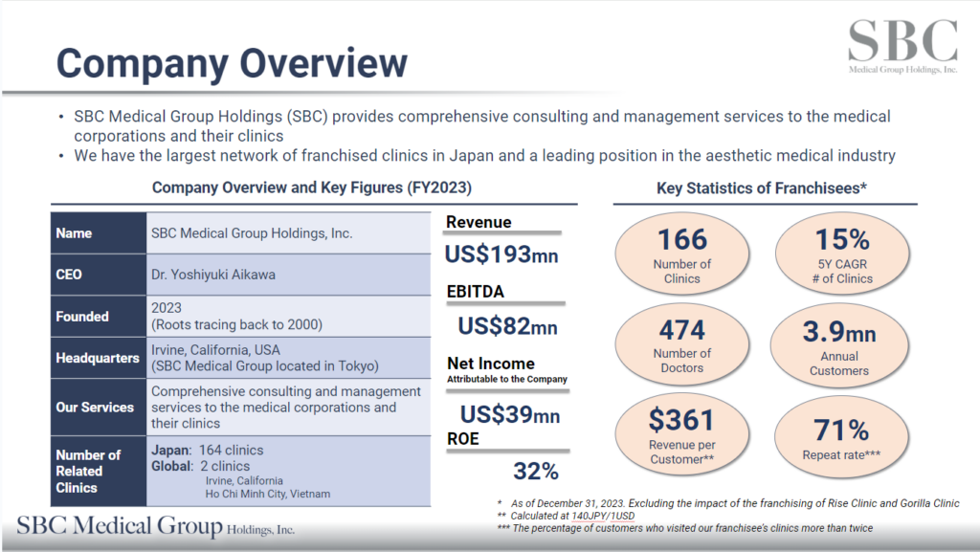980x552 pixels.
Task: Click the 32% ROE value
Action: pyautogui.click(x=536, y=471)
